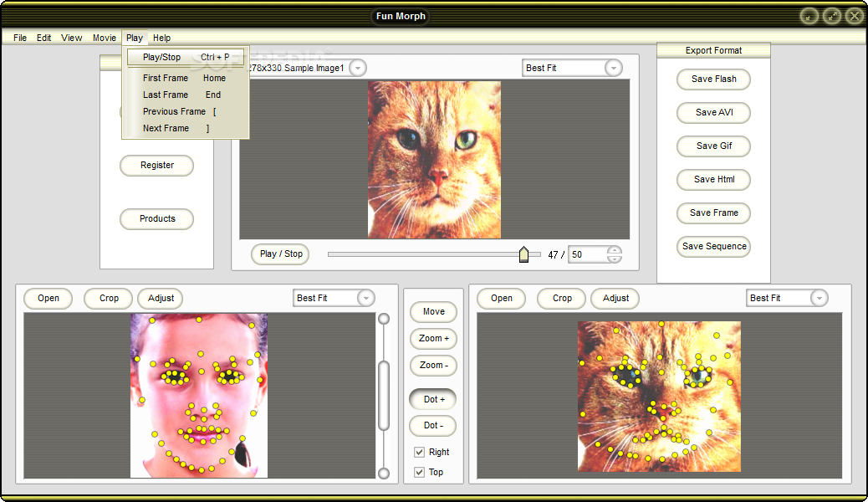Click the Export Format panel header
The height and width of the screenshot is (502, 868).
click(713, 50)
